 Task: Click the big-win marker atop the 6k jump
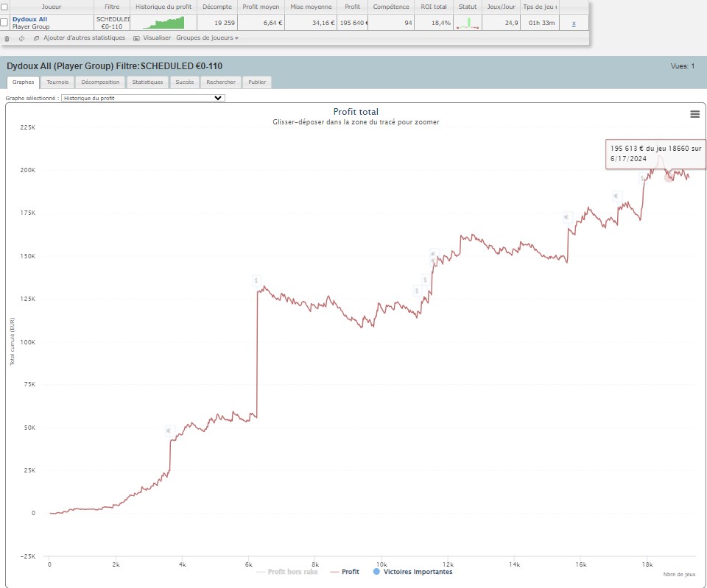click(256, 280)
